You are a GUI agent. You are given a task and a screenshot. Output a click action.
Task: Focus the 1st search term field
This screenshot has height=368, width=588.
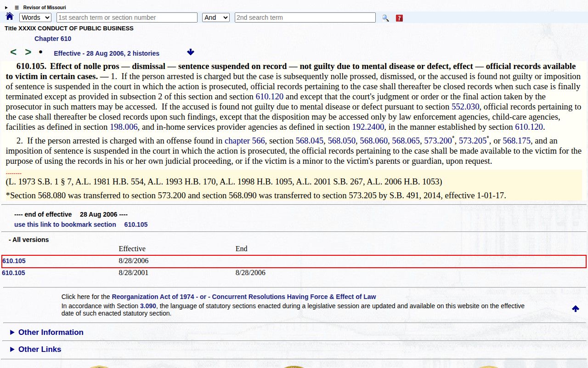[x=127, y=17]
